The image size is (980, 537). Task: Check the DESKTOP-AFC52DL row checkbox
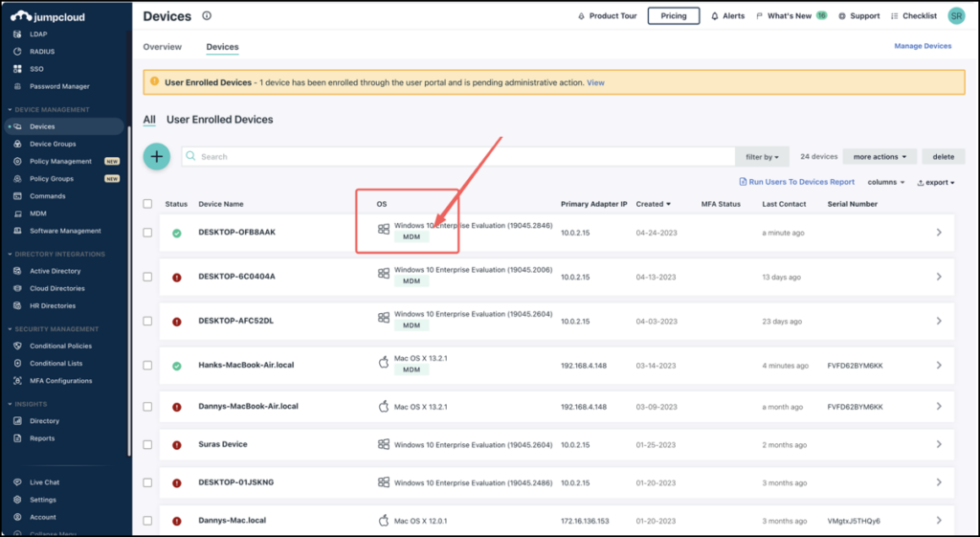click(147, 322)
